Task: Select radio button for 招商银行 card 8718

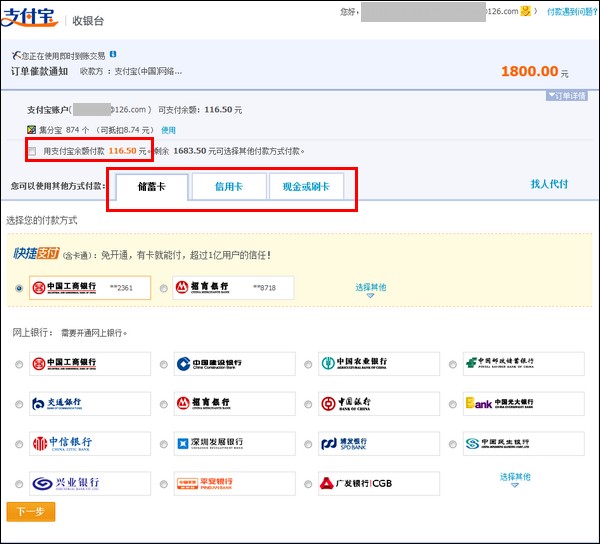Action: (x=163, y=288)
